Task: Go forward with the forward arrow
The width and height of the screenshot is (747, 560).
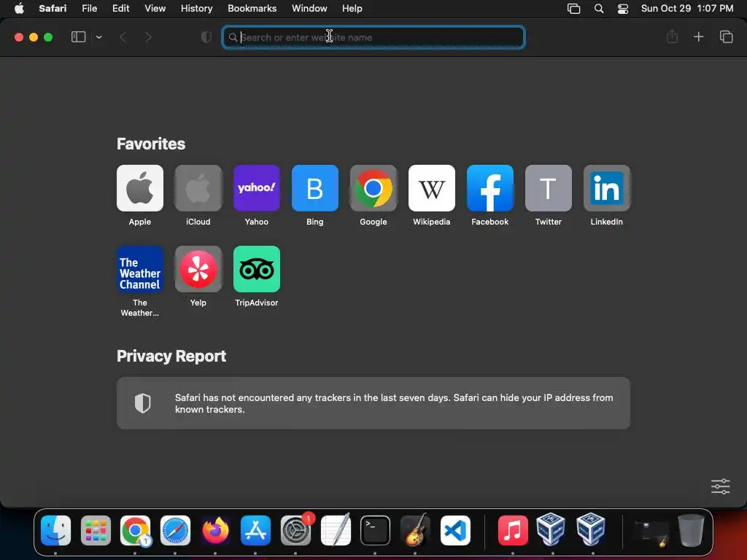Action: click(x=148, y=37)
